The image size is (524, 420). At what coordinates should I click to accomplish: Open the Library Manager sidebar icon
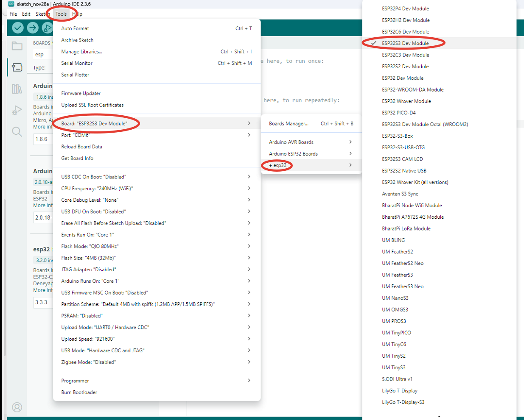pyautogui.click(x=17, y=89)
